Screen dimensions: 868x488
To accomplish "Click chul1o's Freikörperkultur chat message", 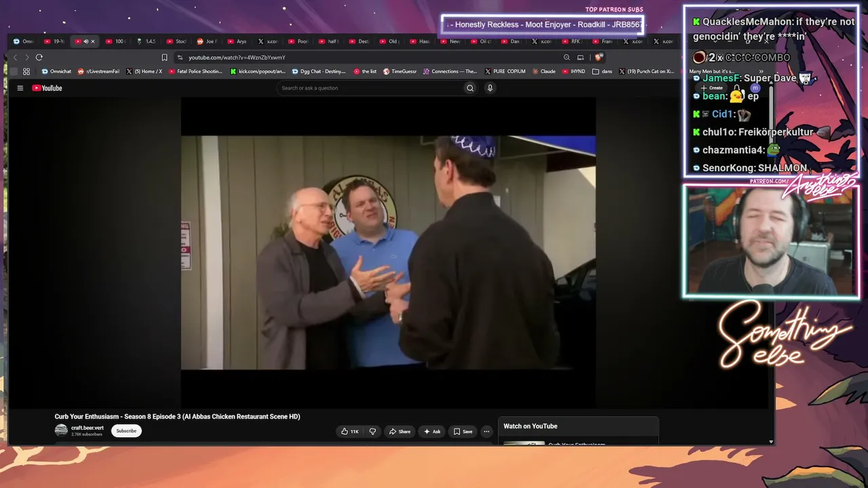I will coord(761,132).
